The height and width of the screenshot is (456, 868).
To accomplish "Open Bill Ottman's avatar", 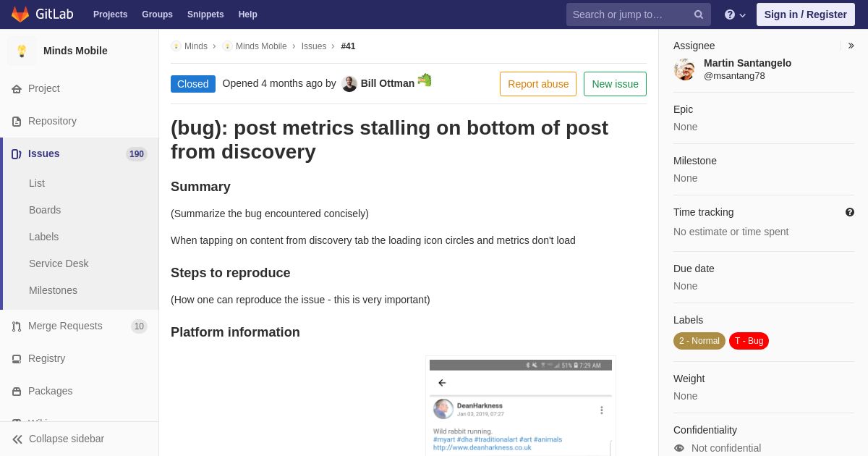I will tap(349, 84).
